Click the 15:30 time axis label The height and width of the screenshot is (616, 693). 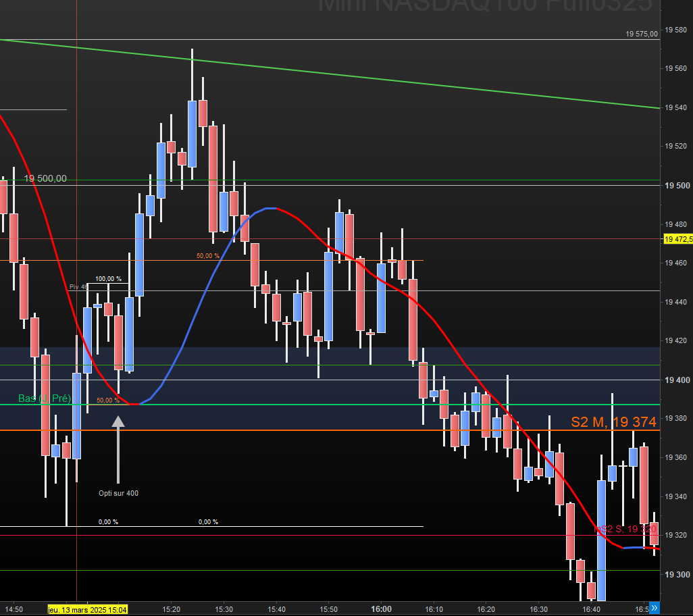[224, 609]
